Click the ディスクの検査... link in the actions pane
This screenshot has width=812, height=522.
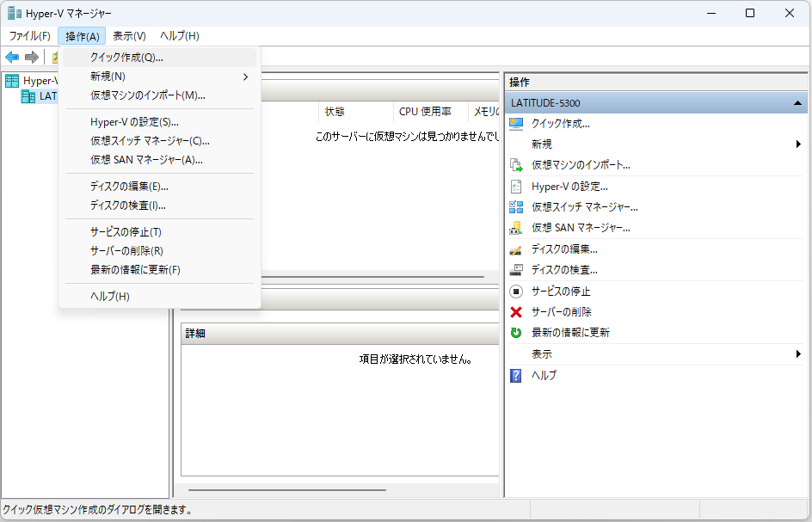click(564, 270)
